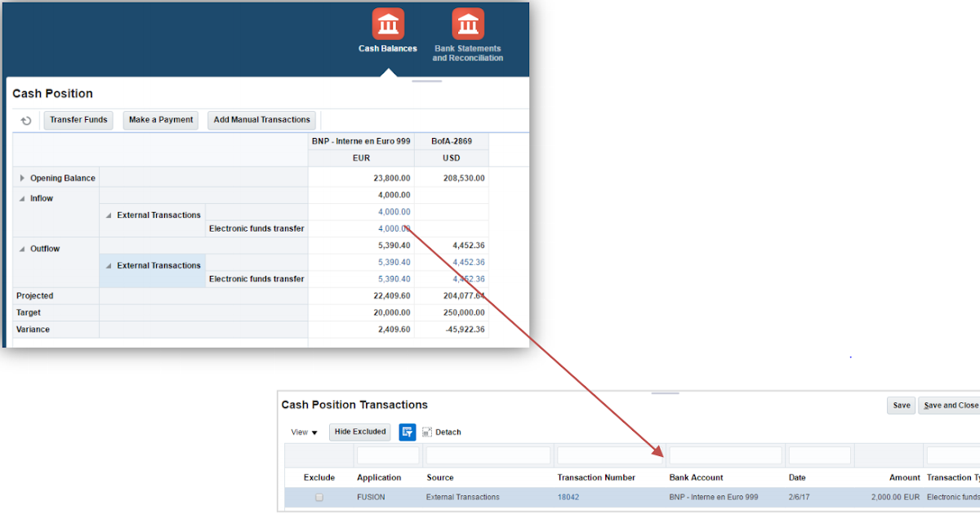Toggle Hide Excluded in transactions view

pyautogui.click(x=359, y=432)
